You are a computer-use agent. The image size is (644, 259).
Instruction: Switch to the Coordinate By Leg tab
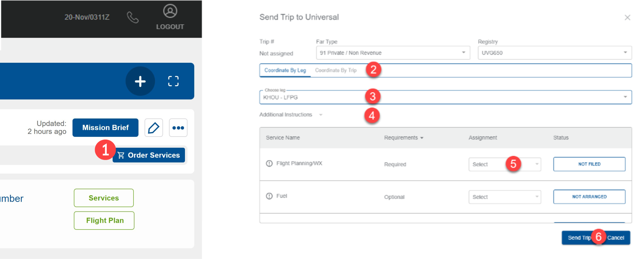click(x=285, y=70)
